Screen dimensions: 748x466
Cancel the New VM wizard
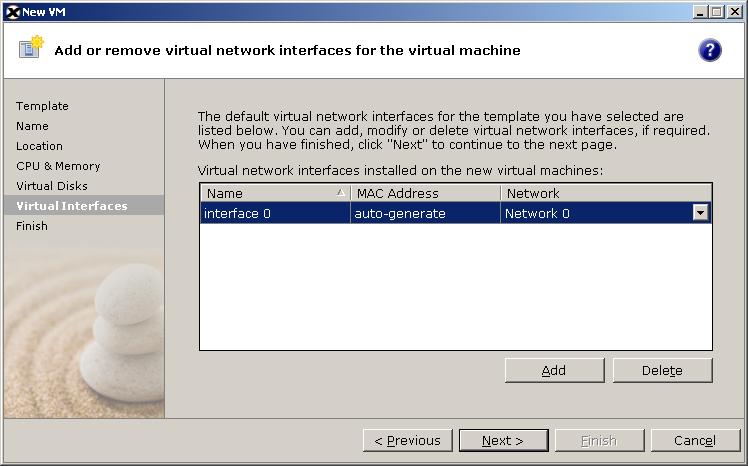click(695, 440)
